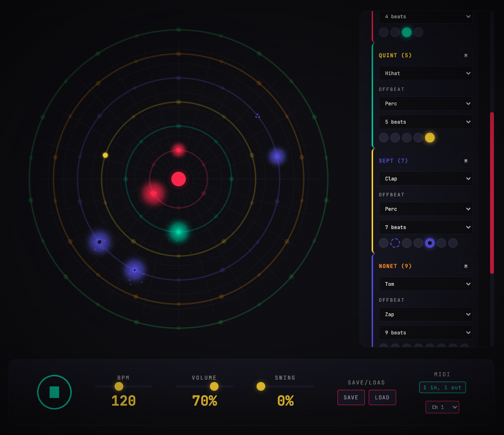
Task: Click the SEPT (7) track title
Action: click(x=393, y=161)
